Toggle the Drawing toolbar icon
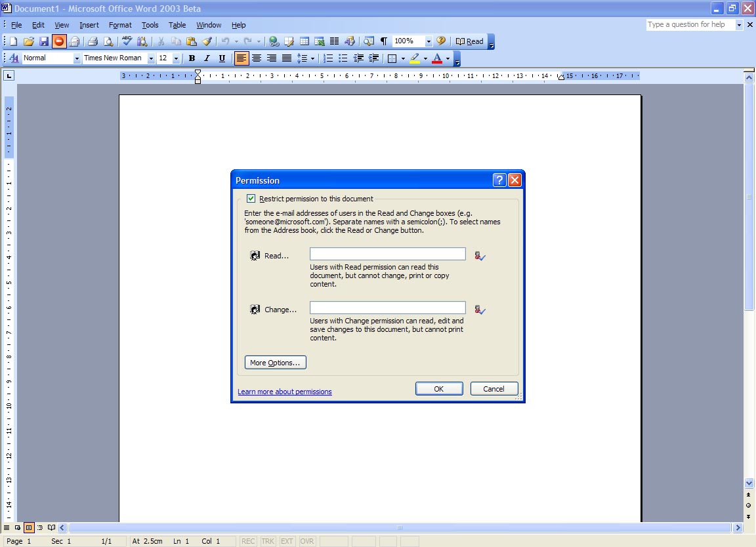This screenshot has width=756, height=547. [x=350, y=41]
